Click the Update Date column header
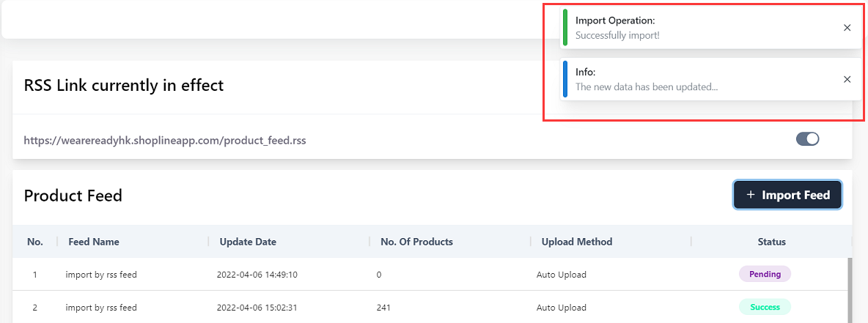868x323 pixels. [x=246, y=242]
